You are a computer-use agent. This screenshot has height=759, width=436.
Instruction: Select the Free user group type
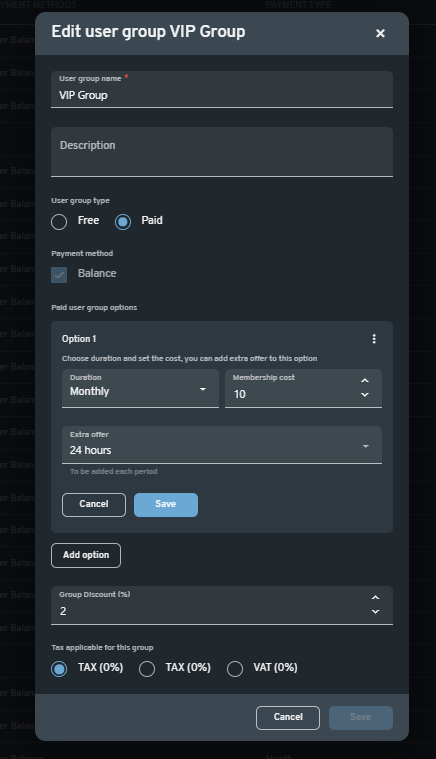click(x=59, y=222)
